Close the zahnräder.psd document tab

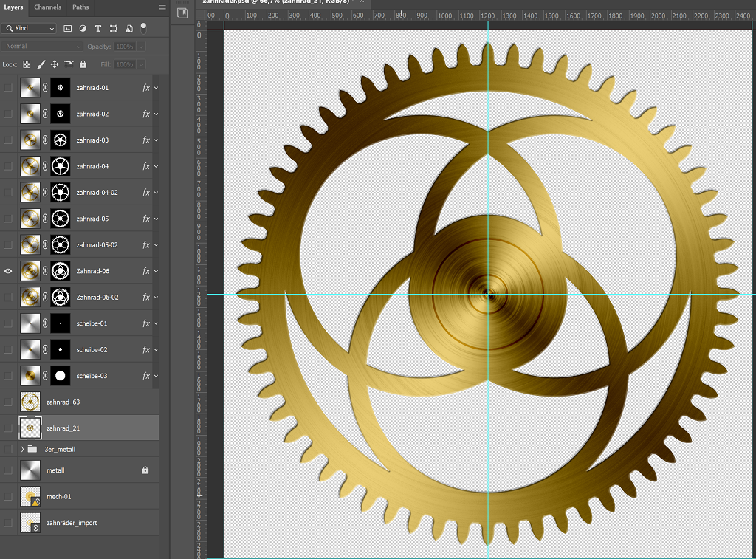[x=362, y=2]
